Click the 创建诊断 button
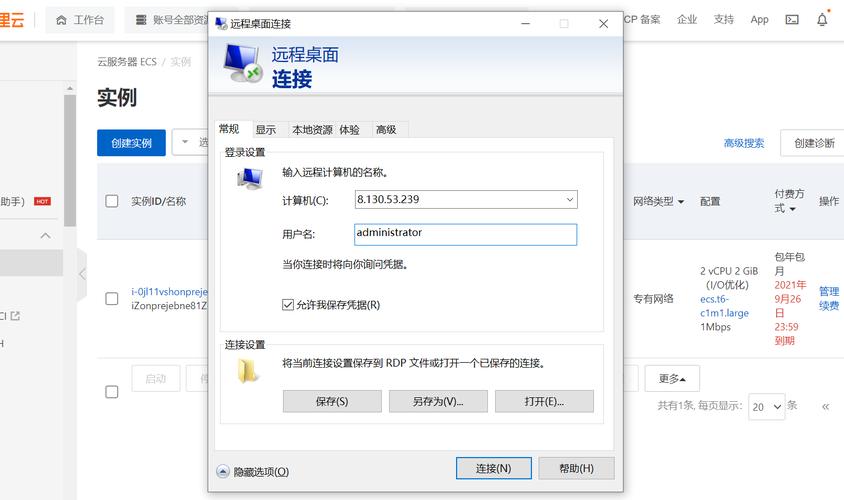The image size is (844, 500). (814, 143)
